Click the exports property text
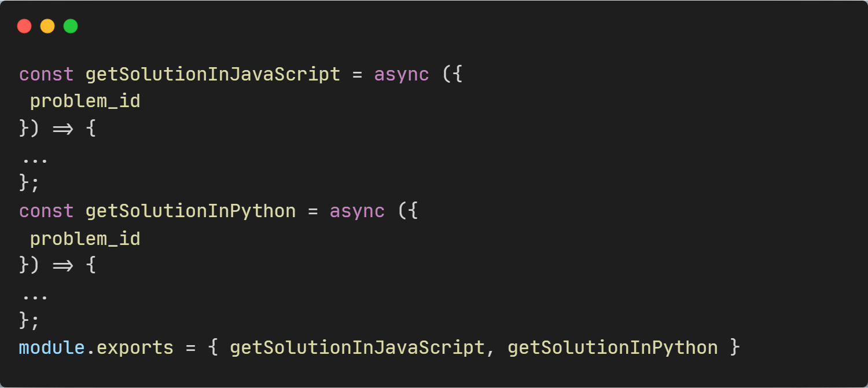The width and height of the screenshot is (868, 388). click(135, 347)
